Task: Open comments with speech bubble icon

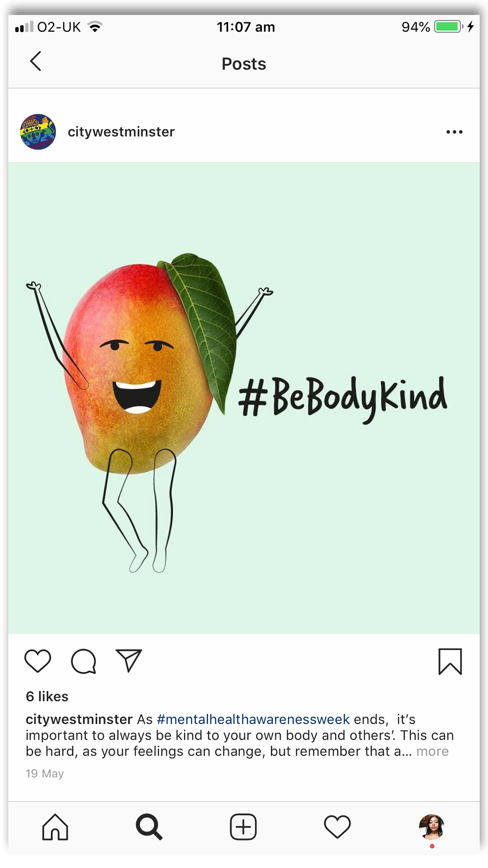Action: pyautogui.click(x=83, y=661)
